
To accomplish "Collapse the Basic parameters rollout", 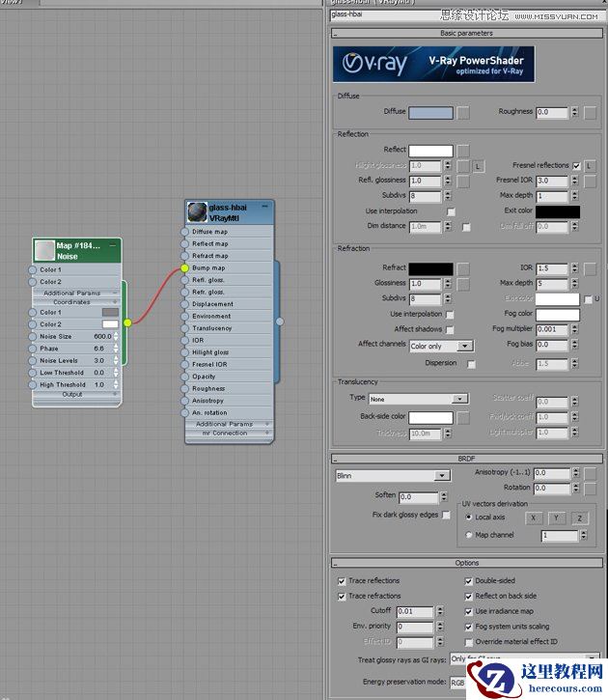I will click(466, 33).
